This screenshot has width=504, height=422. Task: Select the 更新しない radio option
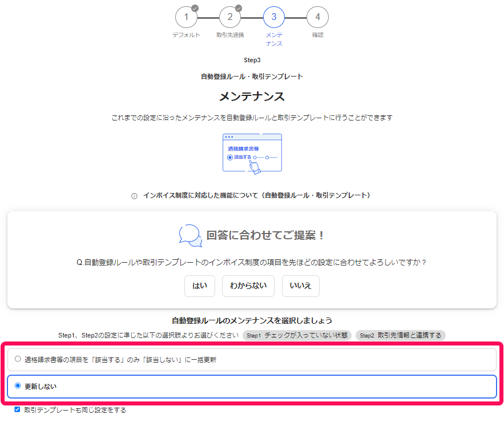(18, 385)
